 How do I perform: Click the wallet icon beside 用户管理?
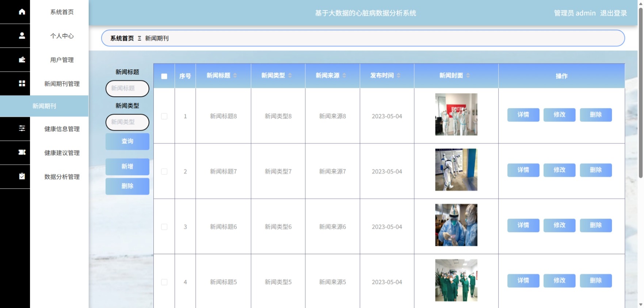[22, 59]
